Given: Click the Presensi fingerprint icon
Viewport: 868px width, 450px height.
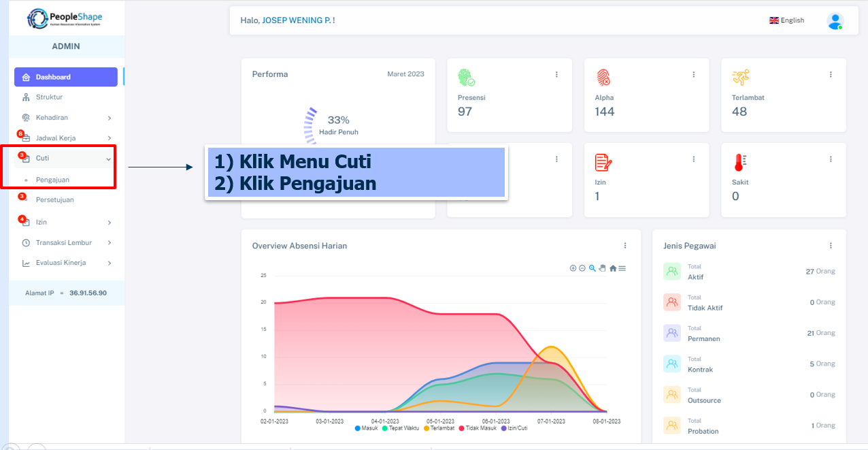Looking at the screenshot, I should [466, 77].
